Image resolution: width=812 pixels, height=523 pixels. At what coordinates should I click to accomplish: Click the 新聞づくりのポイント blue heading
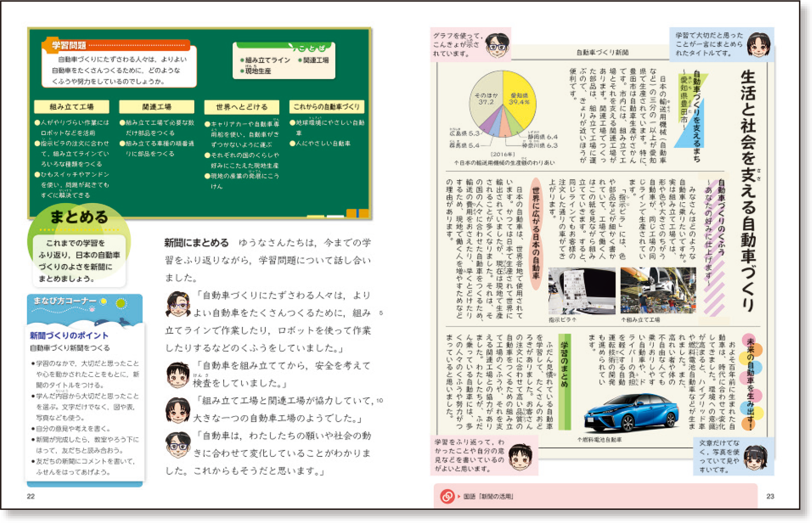(x=69, y=335)
